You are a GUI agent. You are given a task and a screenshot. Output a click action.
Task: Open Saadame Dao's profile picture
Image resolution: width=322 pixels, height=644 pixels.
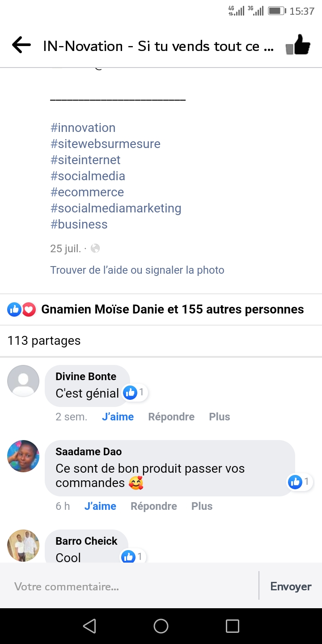23,456
